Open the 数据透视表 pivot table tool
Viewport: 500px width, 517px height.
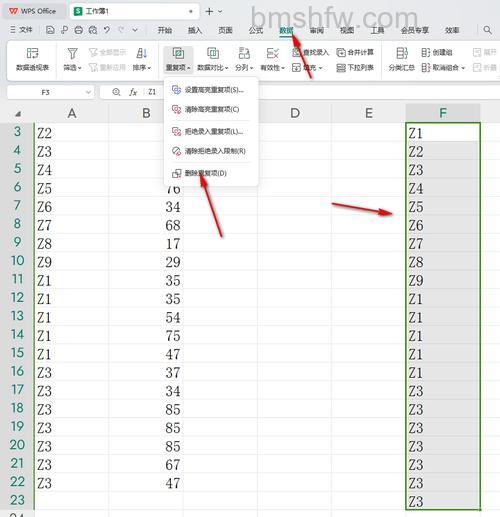[x=32, y=59]
